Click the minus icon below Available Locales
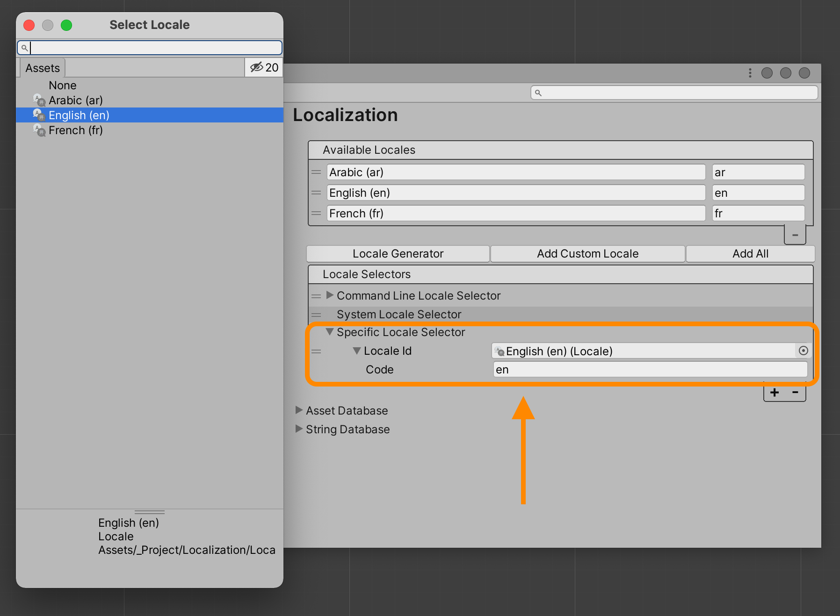This screenshot has height=616, width=840. pos(794,235)
